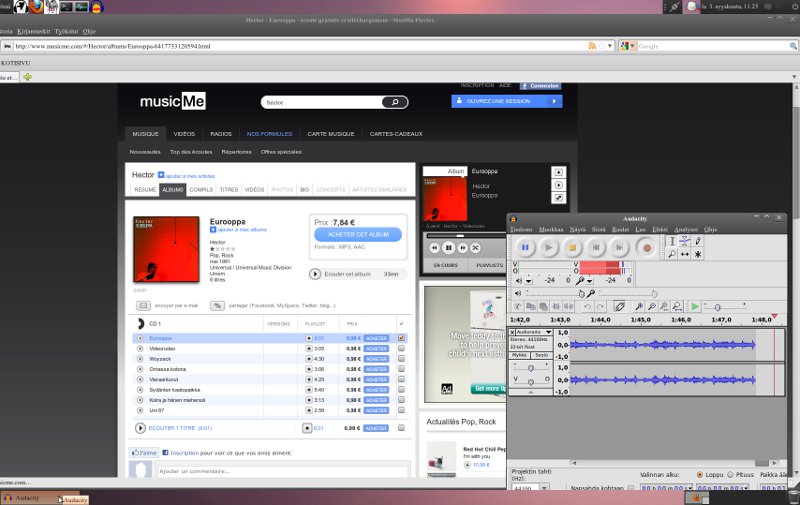Select Audacity's Zoom magnifier tool

tap(672, 254)
